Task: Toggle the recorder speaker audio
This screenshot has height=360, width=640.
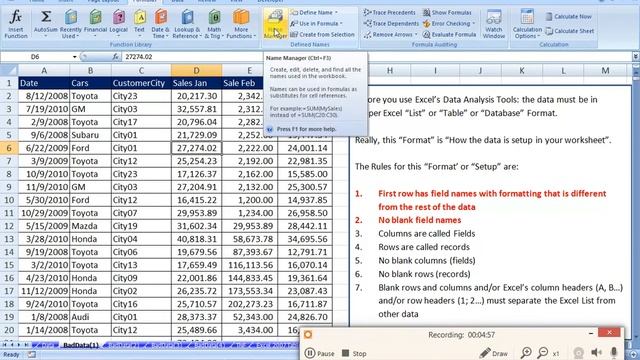Action: point(596,353)
